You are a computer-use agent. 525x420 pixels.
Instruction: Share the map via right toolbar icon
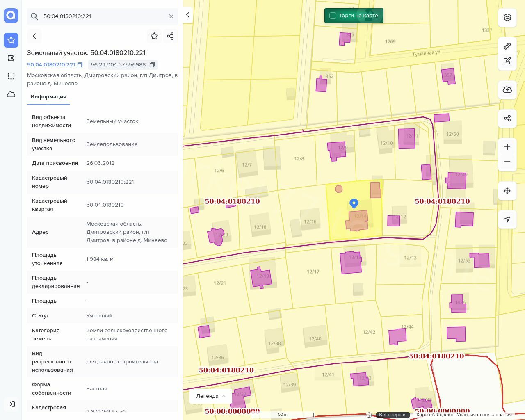coord(507,119)
